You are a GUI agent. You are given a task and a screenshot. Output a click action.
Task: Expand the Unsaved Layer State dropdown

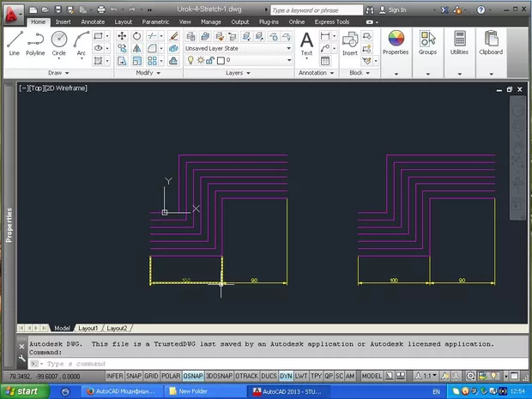288,49
